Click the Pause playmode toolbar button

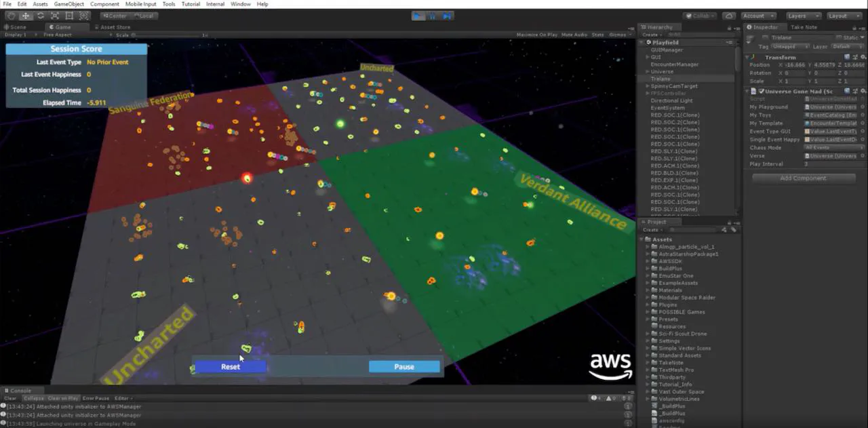tap(433, 16)
